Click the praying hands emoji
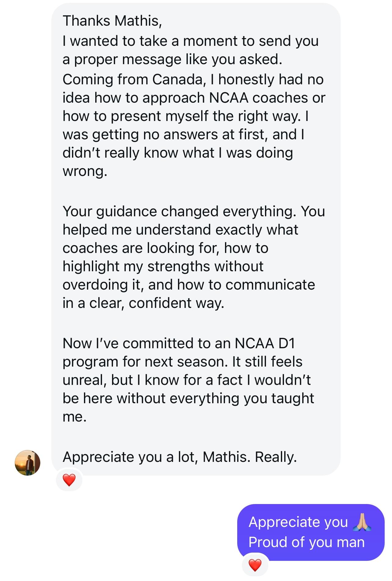 point(362,522)
